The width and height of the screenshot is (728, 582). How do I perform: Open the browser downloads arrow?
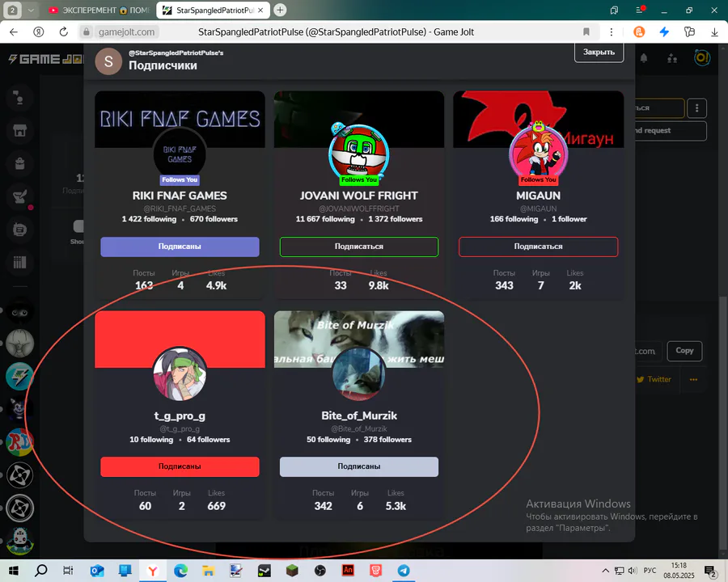[714, 32]
